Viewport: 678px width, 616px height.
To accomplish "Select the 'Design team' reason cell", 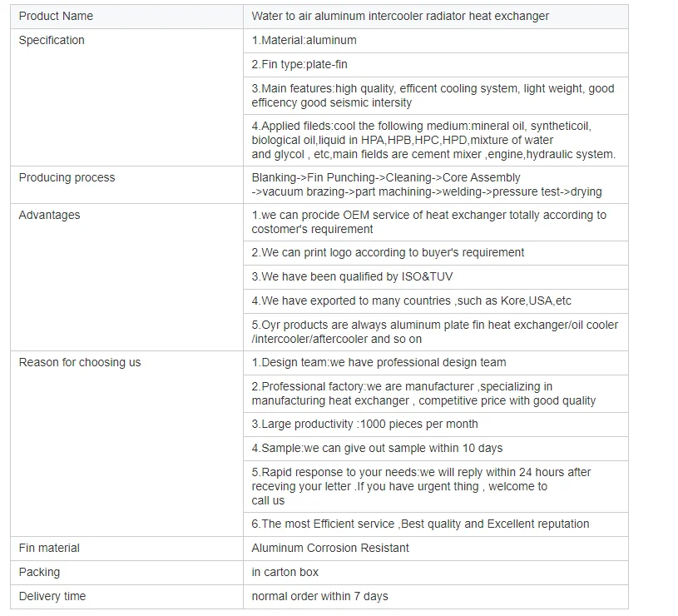I will click(x=379, y=362).
